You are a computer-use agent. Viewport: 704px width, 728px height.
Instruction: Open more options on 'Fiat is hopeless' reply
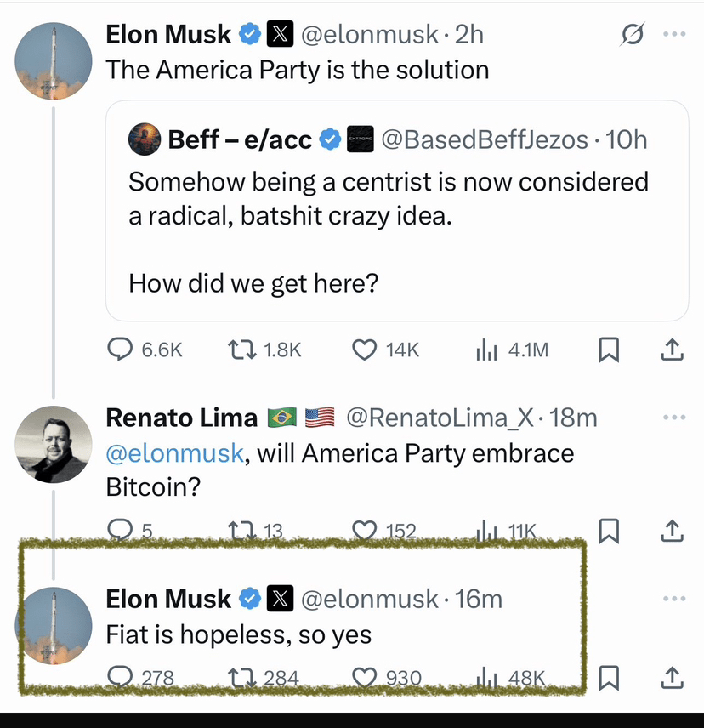pyautogui.click(x=674, y=599)
